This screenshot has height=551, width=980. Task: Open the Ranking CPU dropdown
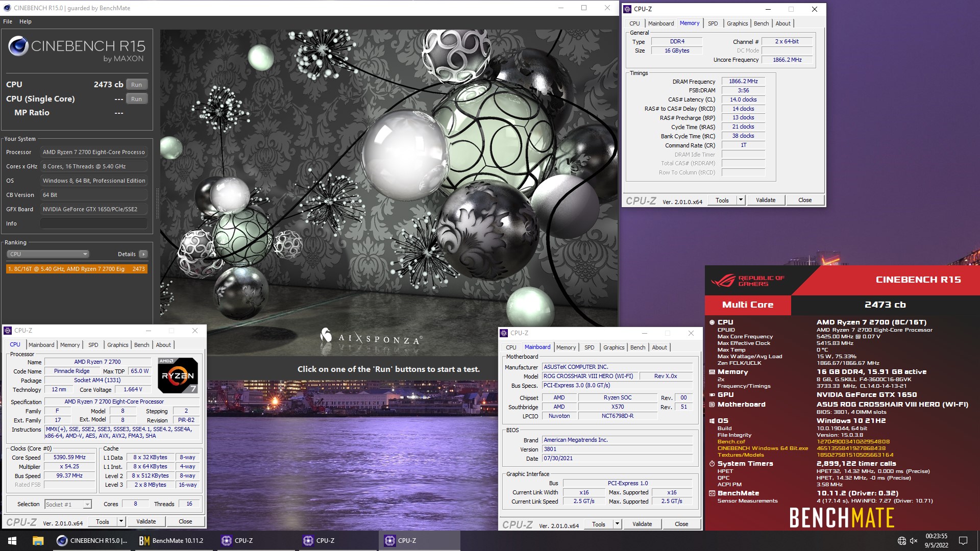48,254
